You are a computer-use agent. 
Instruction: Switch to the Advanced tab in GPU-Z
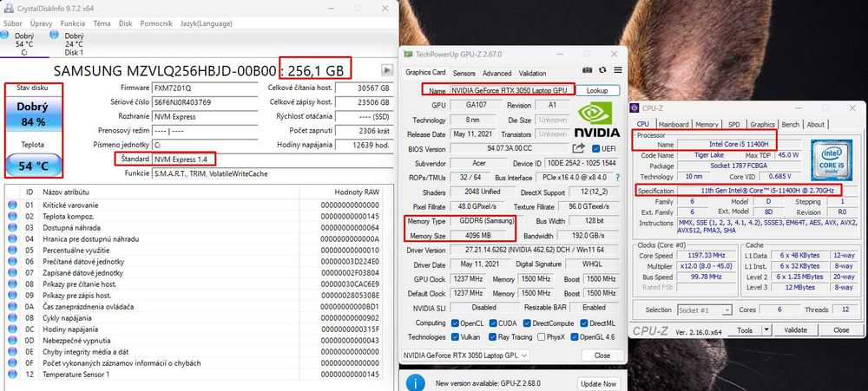(496, 73)
